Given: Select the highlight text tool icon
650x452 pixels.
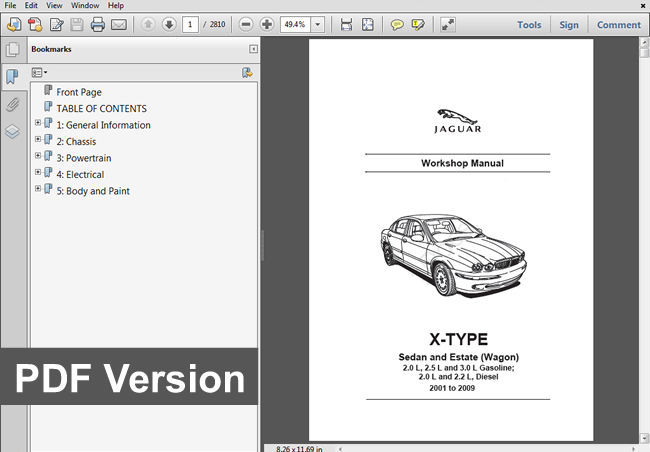Looking at the screenshot, I should (418, 24).
